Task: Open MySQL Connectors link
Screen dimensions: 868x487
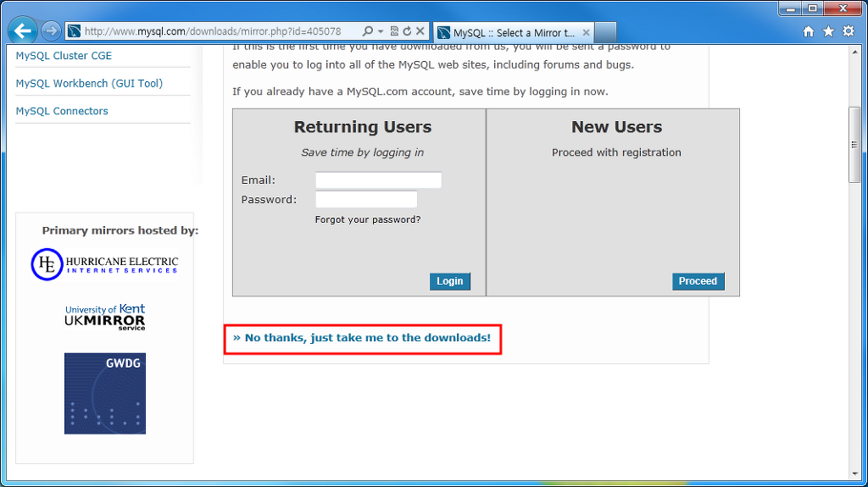Action: pyautogui.click(x=62, y=111)
